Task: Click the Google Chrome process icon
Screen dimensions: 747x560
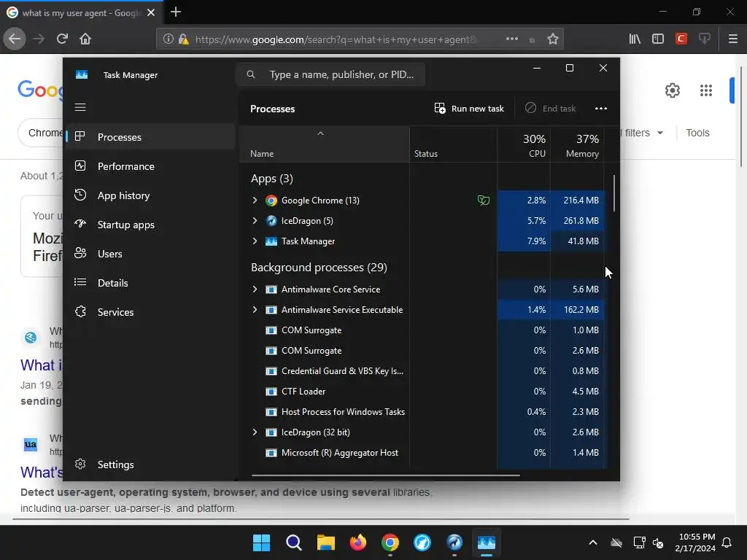Action: (x=271, y=201)
